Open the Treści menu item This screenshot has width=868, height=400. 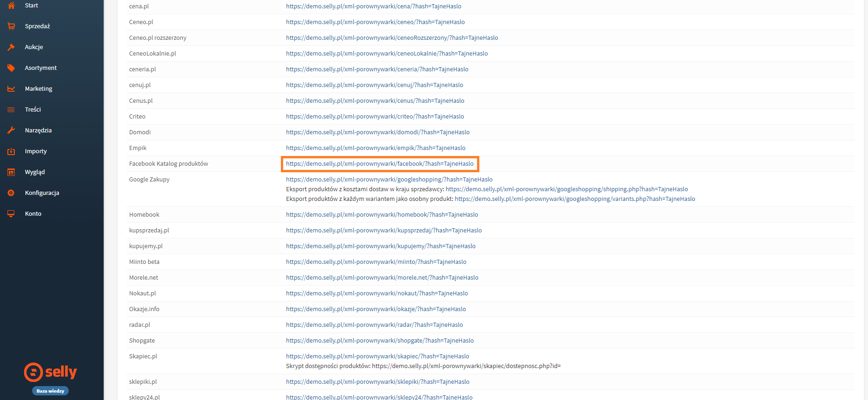click(33, 110)
